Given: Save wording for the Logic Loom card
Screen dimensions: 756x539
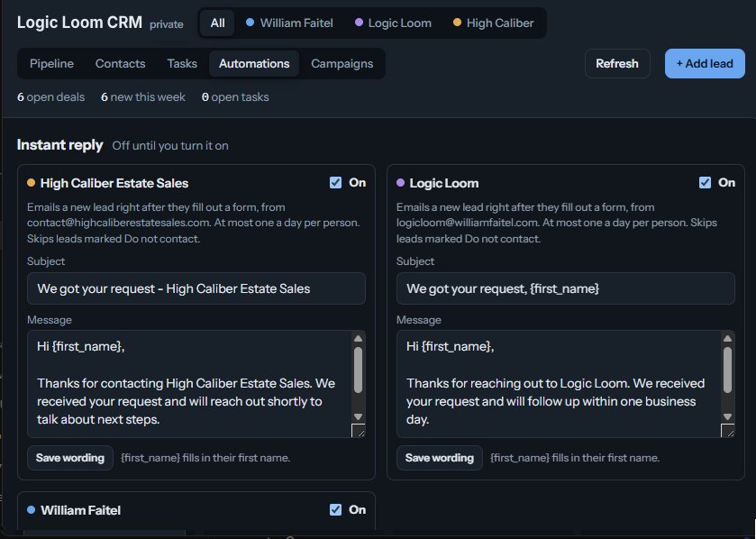Looking at the screenshot, I should [x=439, y=458].
